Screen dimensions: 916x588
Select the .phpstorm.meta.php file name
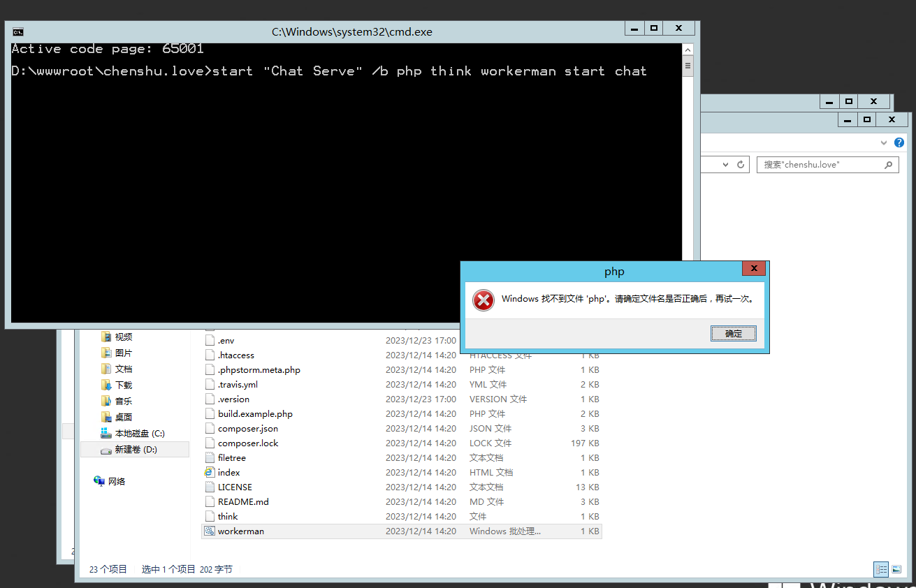[259, 370]
